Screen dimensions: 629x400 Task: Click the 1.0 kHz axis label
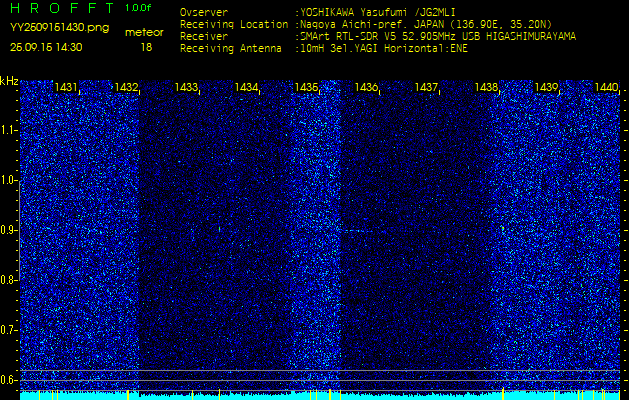[8, 180]
